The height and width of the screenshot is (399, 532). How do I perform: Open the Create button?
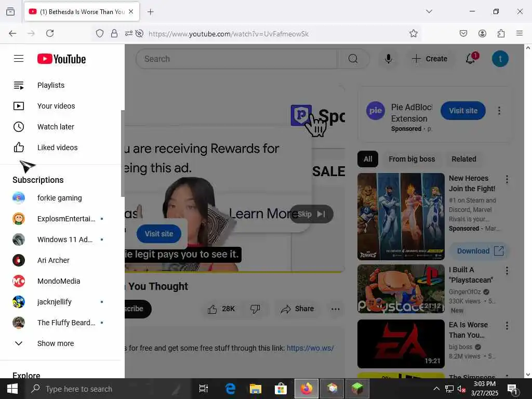(429, 59)
